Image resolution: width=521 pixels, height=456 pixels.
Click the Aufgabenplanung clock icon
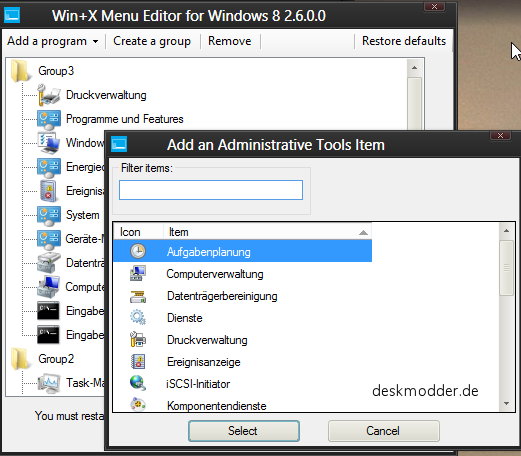click(138, 251)
